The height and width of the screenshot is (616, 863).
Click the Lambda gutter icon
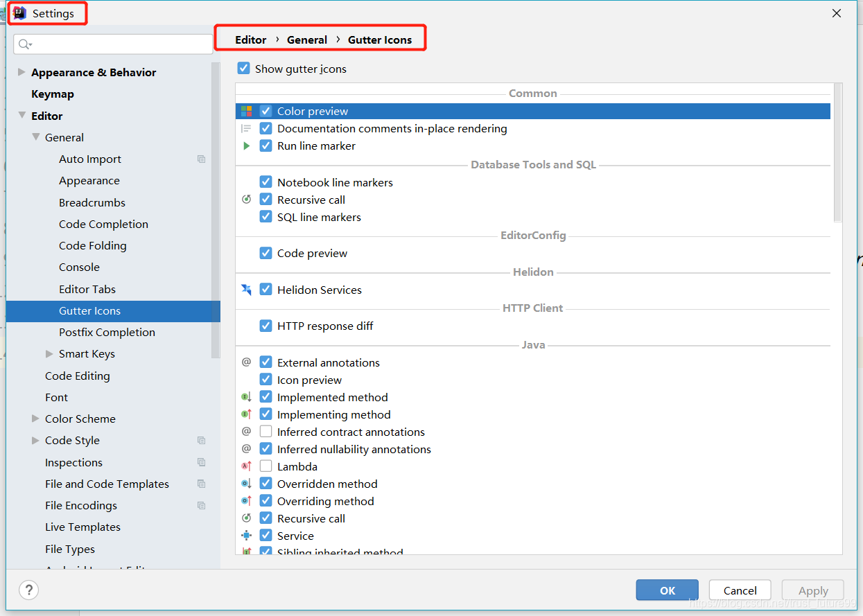click(x=246, y=466)
